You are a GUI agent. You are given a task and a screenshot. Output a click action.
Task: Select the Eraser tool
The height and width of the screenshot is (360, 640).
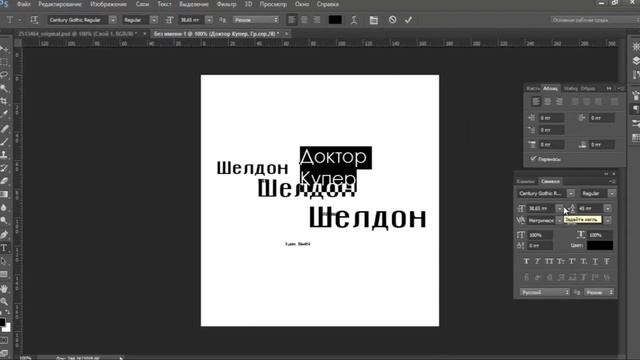[x=4, y=181]
